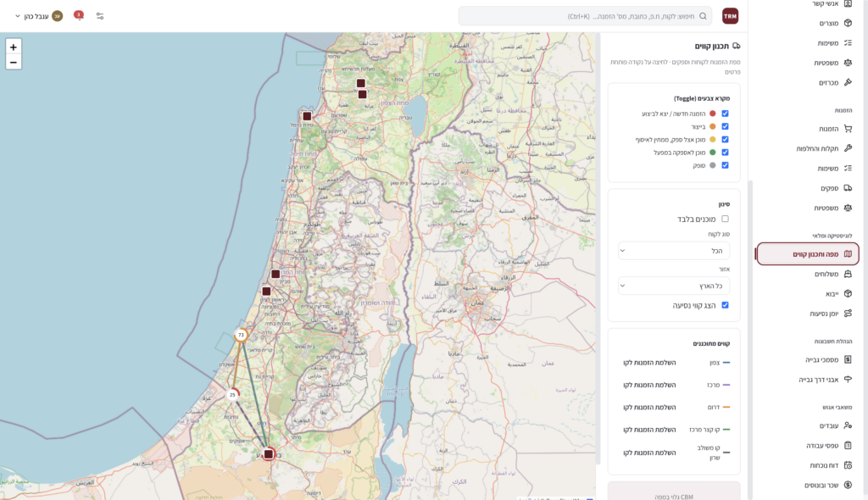Screen dimensions: 868x500
Task: Toggle the סופק legend checkbox
Action: [726, 165]
